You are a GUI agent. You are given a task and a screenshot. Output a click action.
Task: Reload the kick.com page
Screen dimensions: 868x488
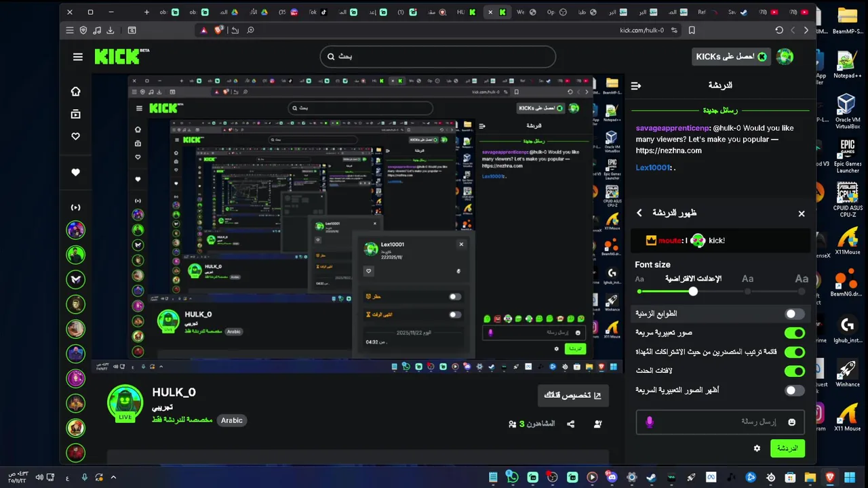pos(779,30)
